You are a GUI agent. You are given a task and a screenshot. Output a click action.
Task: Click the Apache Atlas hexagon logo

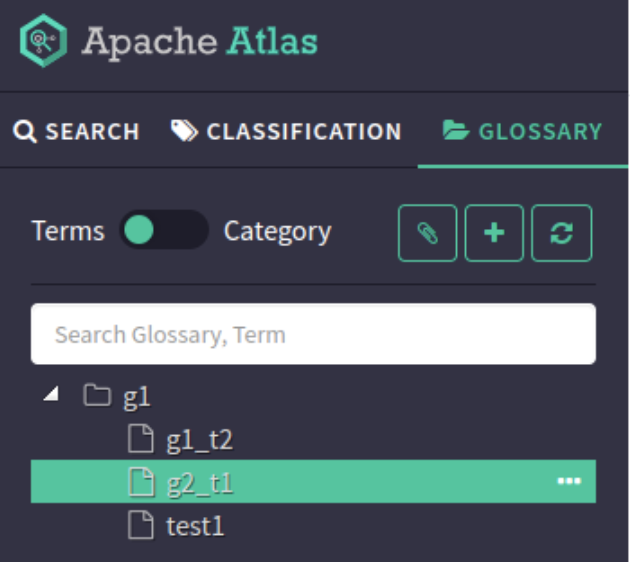tap(43, 41)
